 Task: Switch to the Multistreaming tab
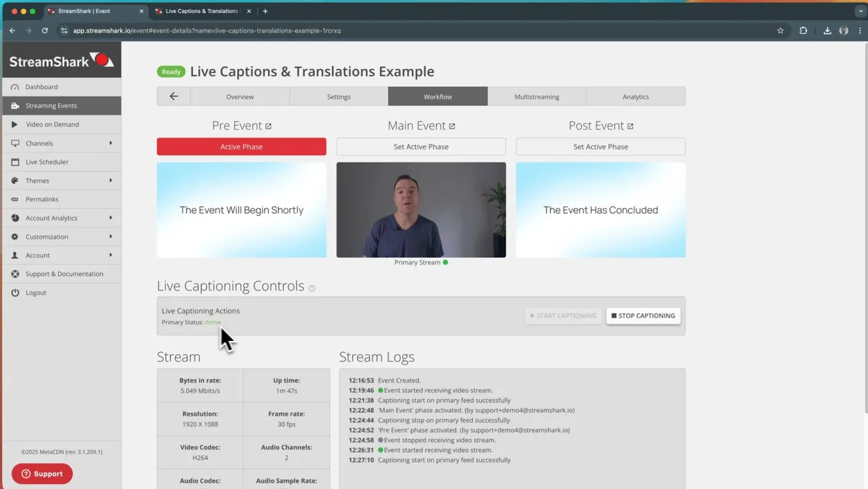(537, 96)
